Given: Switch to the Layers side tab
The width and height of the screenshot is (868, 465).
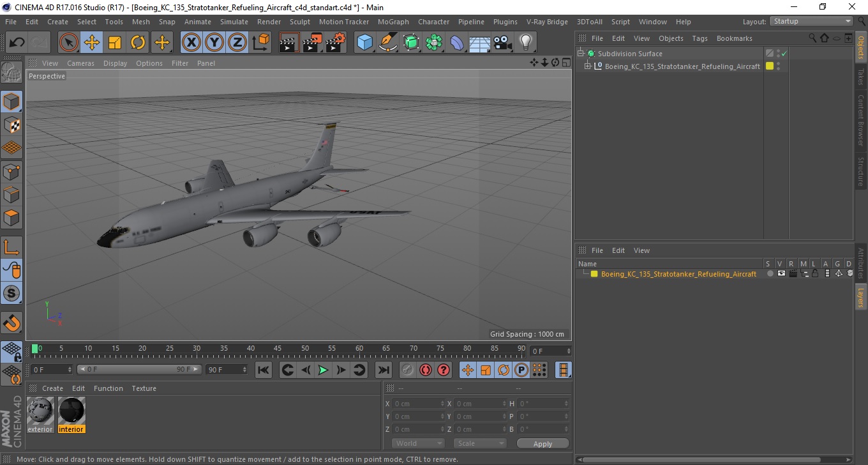Looking at the screenshot, I should (861, 297).
